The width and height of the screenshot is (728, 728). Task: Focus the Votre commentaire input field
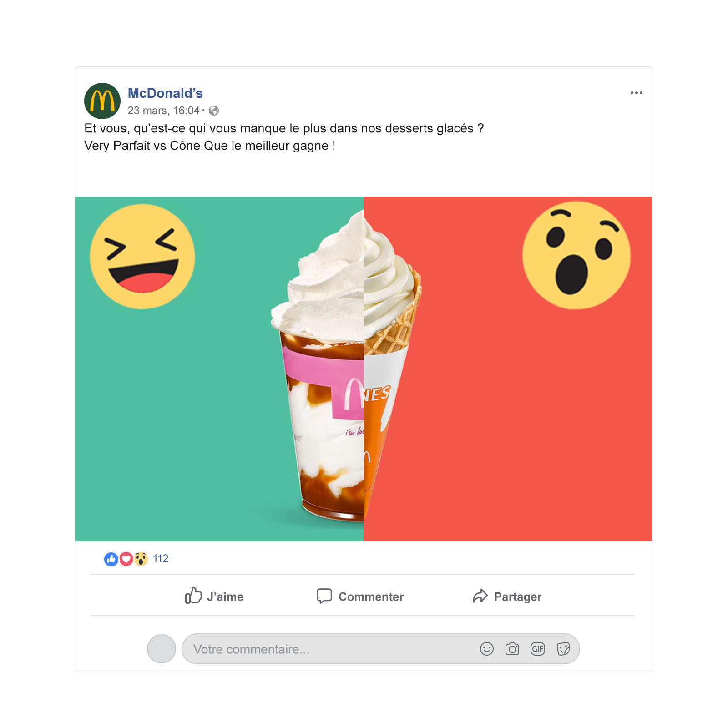pos(380,649)
